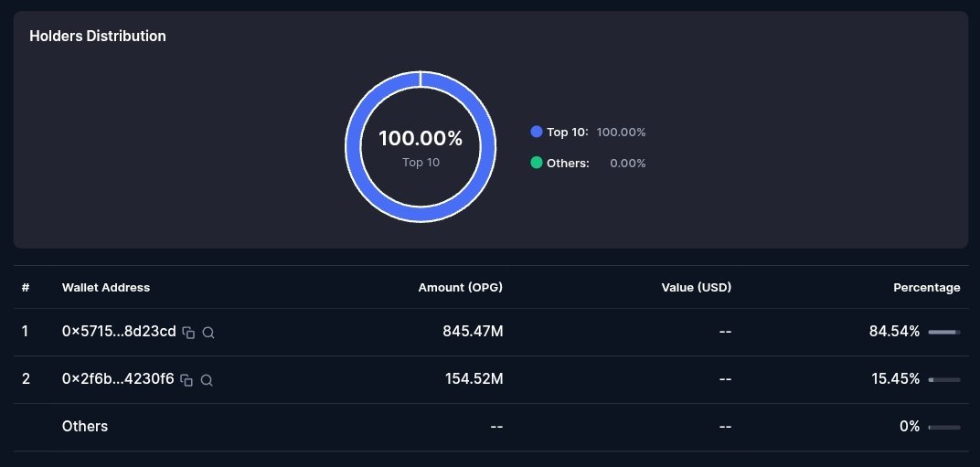Click the 15.45% percentage bar

click(x=944, y=379)
